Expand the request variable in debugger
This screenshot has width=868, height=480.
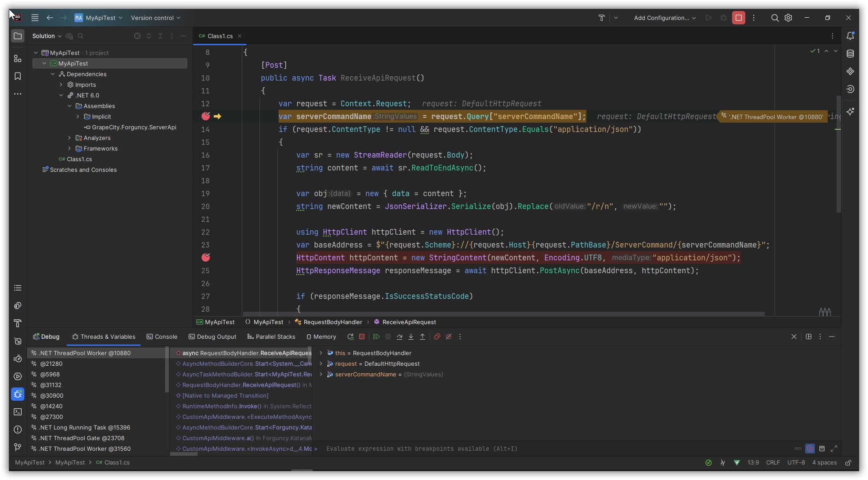[x=321, y=364]
